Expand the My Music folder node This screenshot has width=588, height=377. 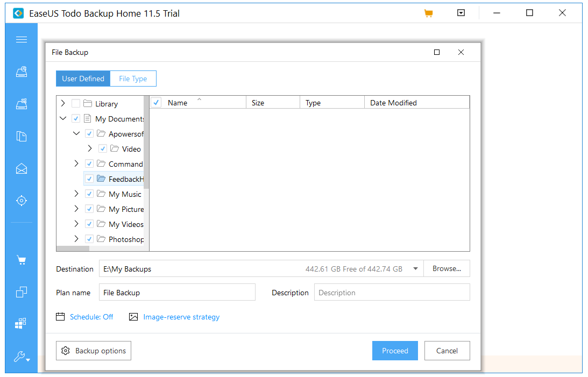(76, 194)
